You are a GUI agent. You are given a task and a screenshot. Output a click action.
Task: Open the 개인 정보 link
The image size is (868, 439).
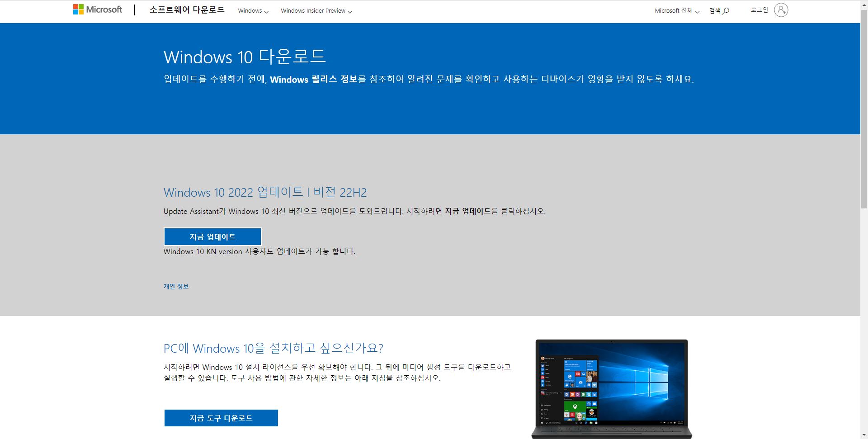[x=176, y=287]
